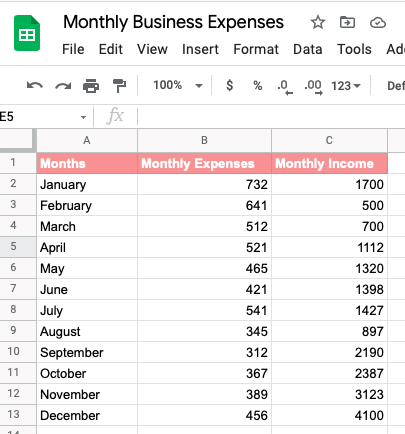This screenshot has width=405, height=434.
Task: Click the move to folder icon
Action: coord(347,22)
